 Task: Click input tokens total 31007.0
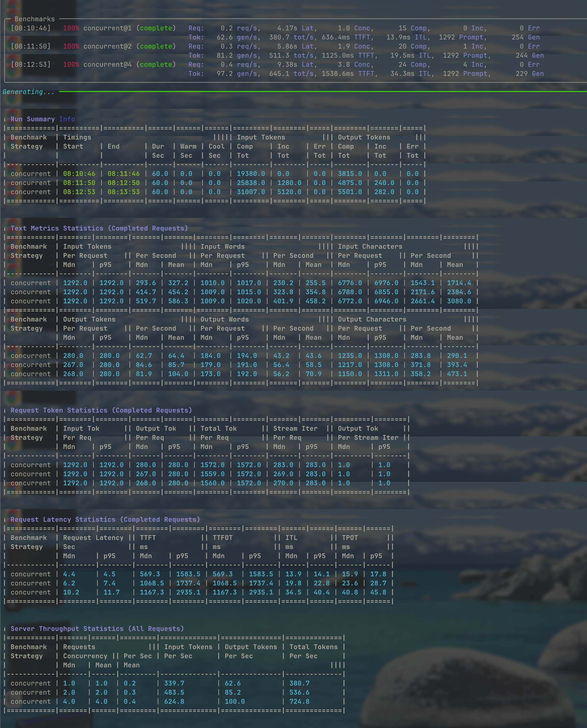pos(251,192)
